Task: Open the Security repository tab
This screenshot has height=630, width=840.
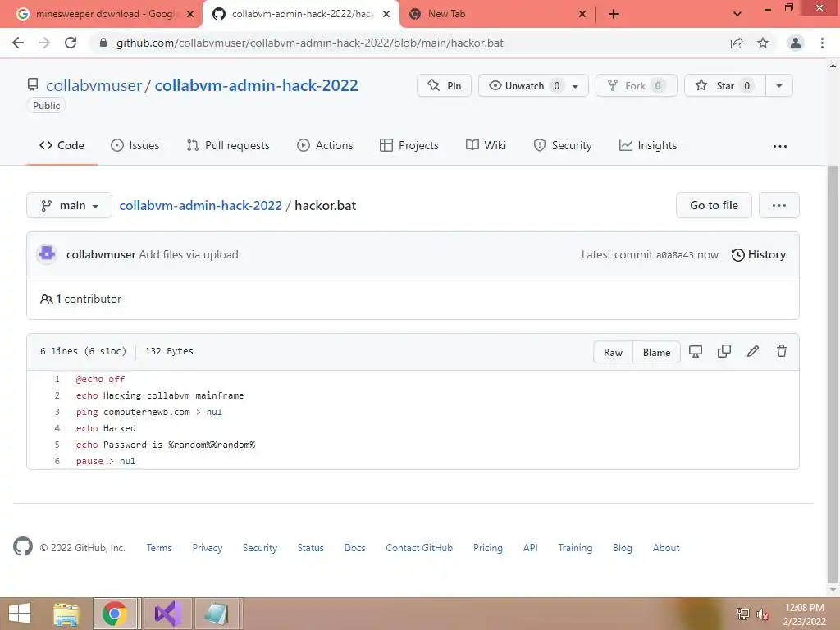Action: 563,145
